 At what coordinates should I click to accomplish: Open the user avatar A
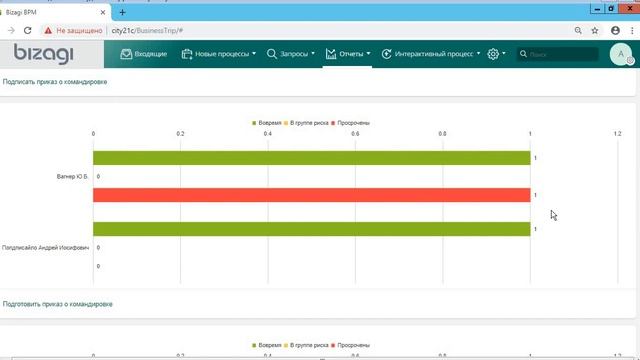pos(621,54)
